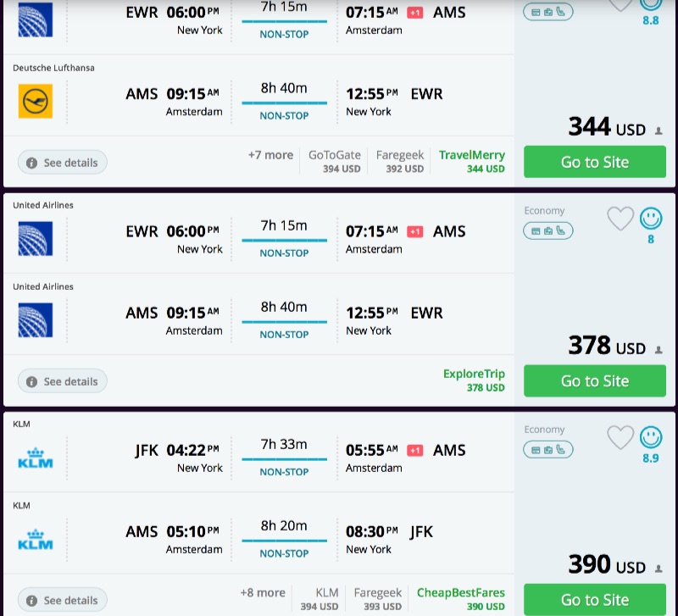678x616 pixels.
Task: Select the TravelMerry 344 USD offer
Action: tap(471, 161)
